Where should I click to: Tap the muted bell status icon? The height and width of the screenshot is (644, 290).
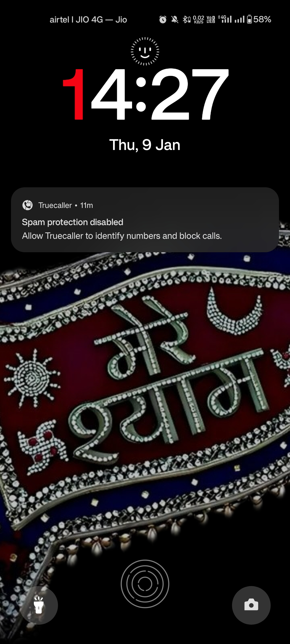pos(175,20)
